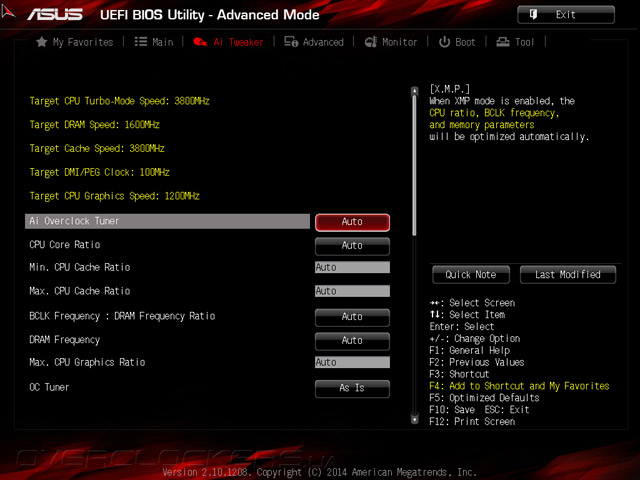This screenshot has height=480, width=640.
Task: Click the settings list scrollbar thumb
Action: (x=415, y=165)
